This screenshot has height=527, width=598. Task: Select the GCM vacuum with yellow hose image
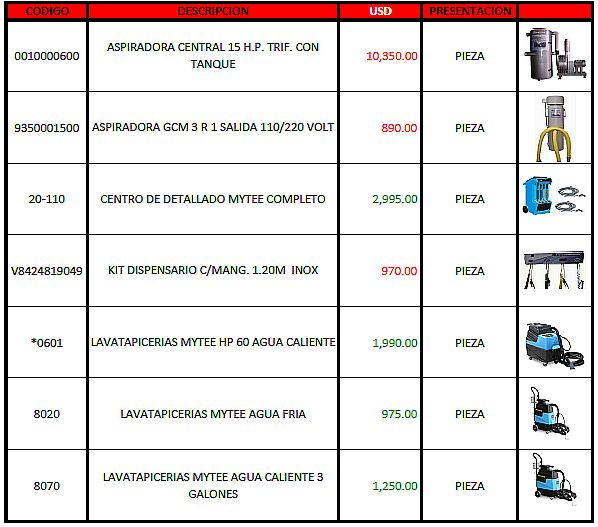click(x=555, y=129)
